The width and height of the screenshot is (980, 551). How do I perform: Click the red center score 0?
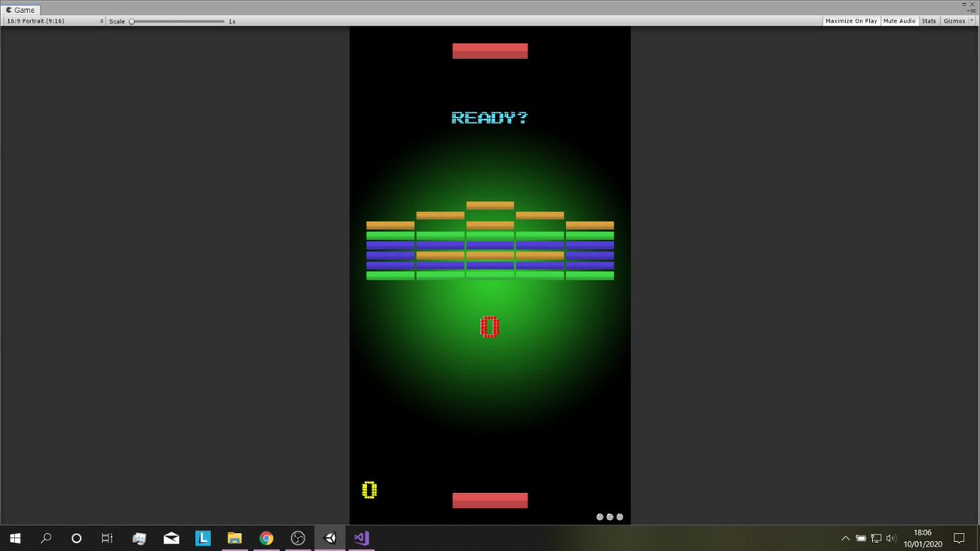click(x=489, y=327)
